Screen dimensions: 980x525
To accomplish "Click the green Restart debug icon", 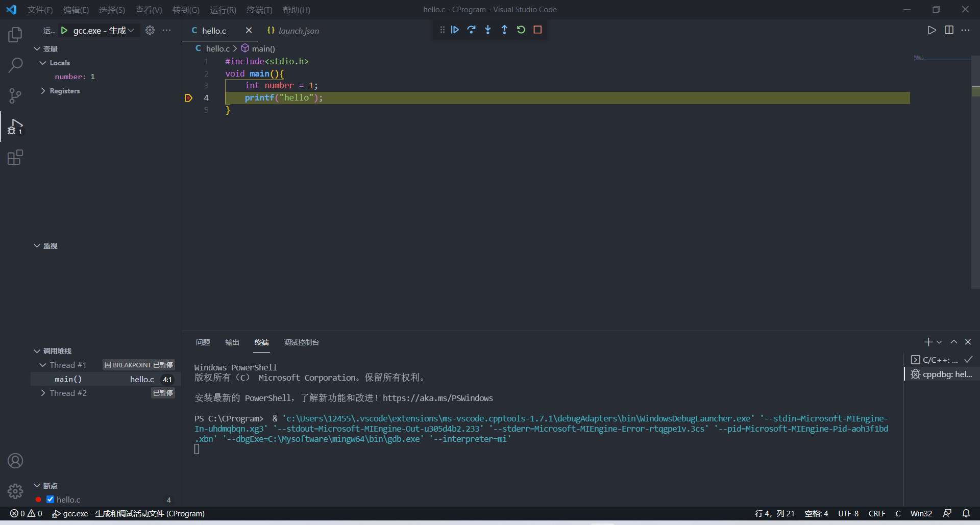I will [521, 30].
